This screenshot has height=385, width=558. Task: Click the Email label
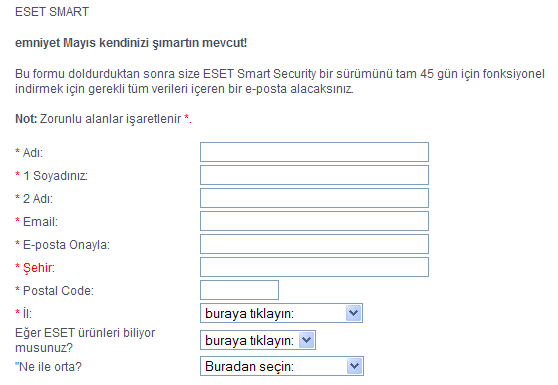point(40,222)
